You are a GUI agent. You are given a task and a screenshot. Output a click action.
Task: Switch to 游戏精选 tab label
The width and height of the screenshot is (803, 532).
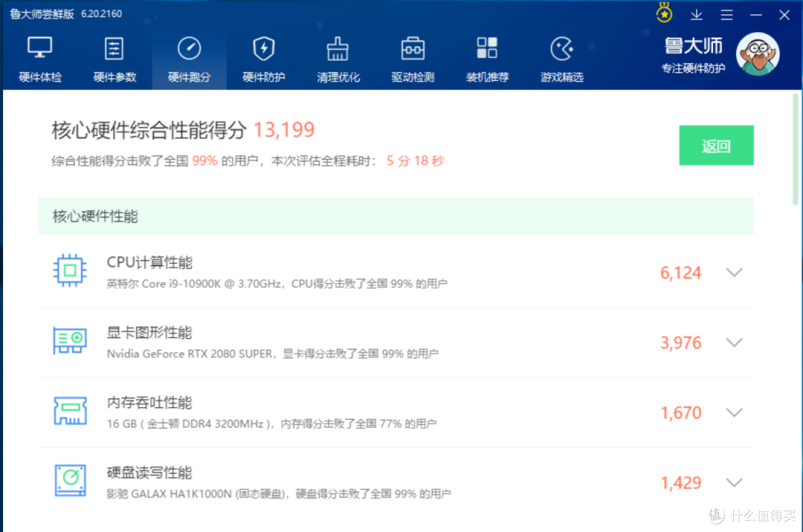[562, 77]
